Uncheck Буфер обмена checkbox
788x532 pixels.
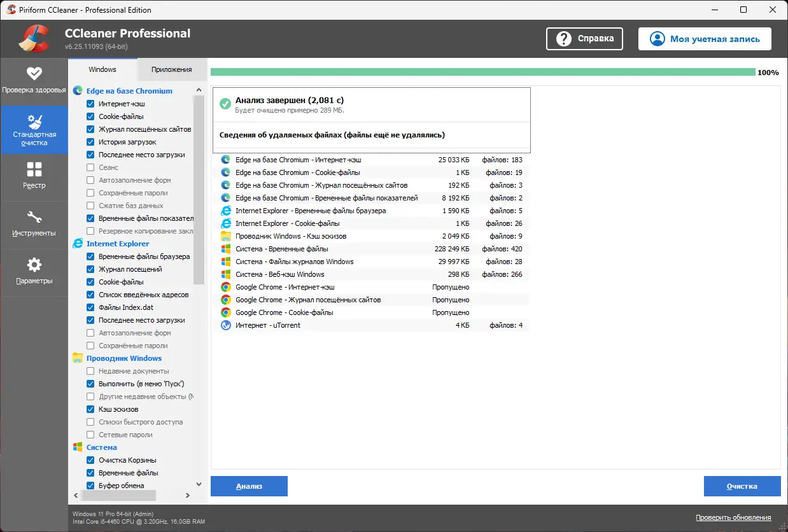90,486
